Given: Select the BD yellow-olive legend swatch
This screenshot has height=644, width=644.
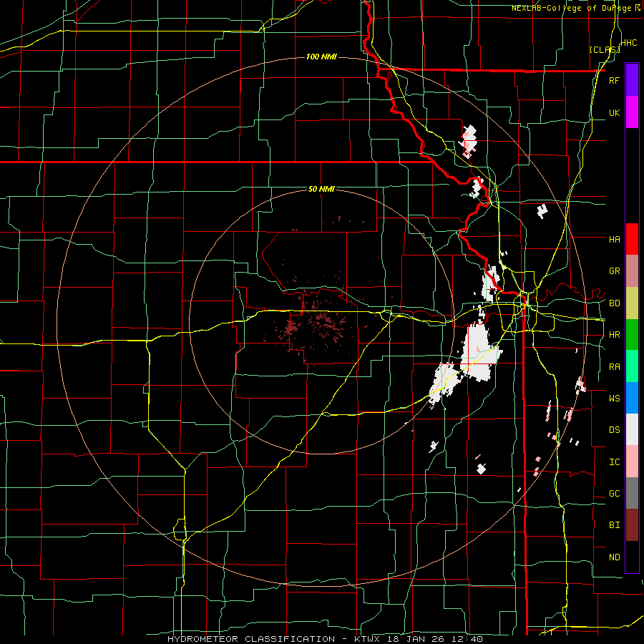Looking at the screenshot, I should click(632, 303).
